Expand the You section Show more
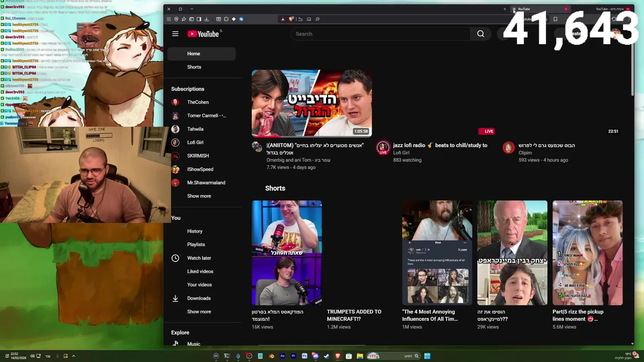The height and width of the screenshot is (362, 644). pos(199,312)
